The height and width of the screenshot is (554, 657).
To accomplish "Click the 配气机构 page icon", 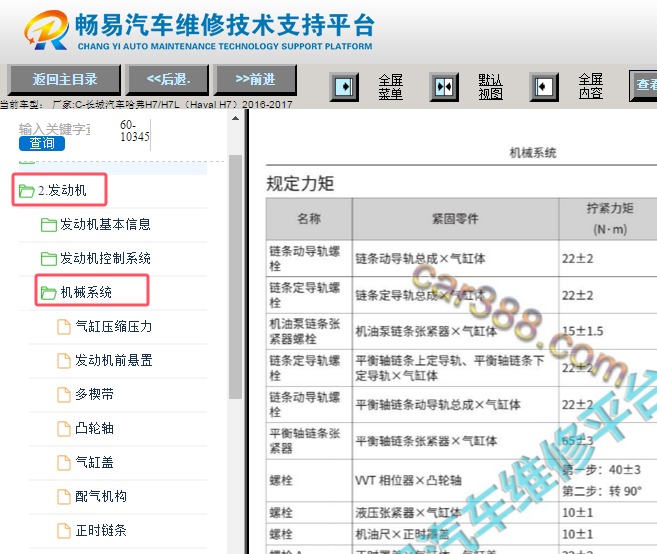I will tap(64, 497).
